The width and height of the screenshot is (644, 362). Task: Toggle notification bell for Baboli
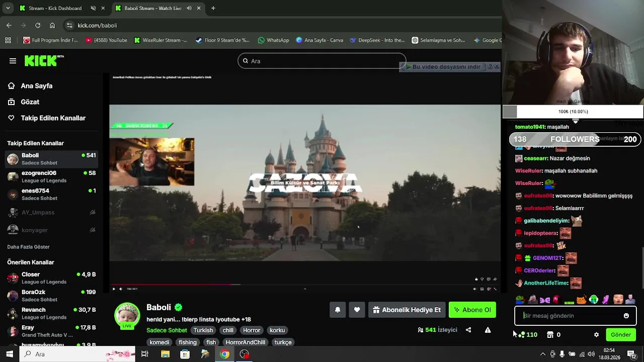tap(338, 310)
